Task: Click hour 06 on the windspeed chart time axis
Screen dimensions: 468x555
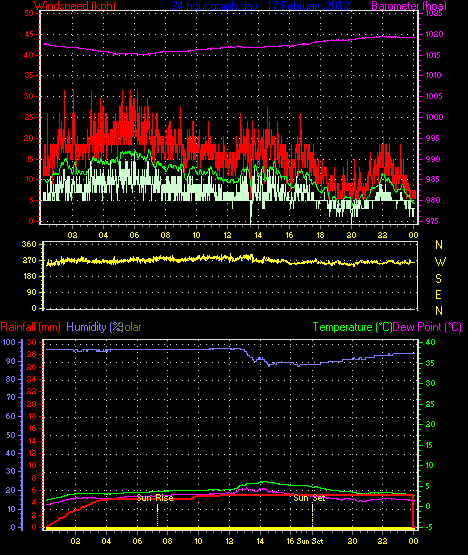Action: [x=134, y=235]
